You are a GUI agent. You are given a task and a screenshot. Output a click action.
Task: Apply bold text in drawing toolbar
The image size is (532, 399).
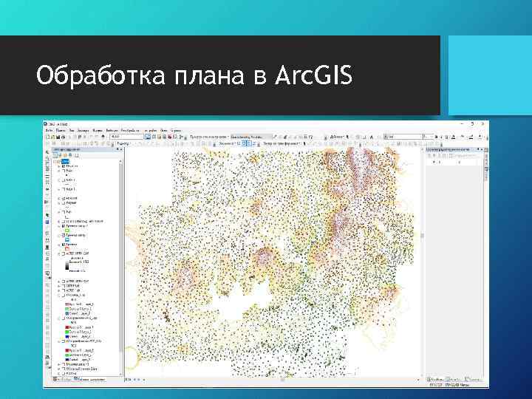[437, 137]
